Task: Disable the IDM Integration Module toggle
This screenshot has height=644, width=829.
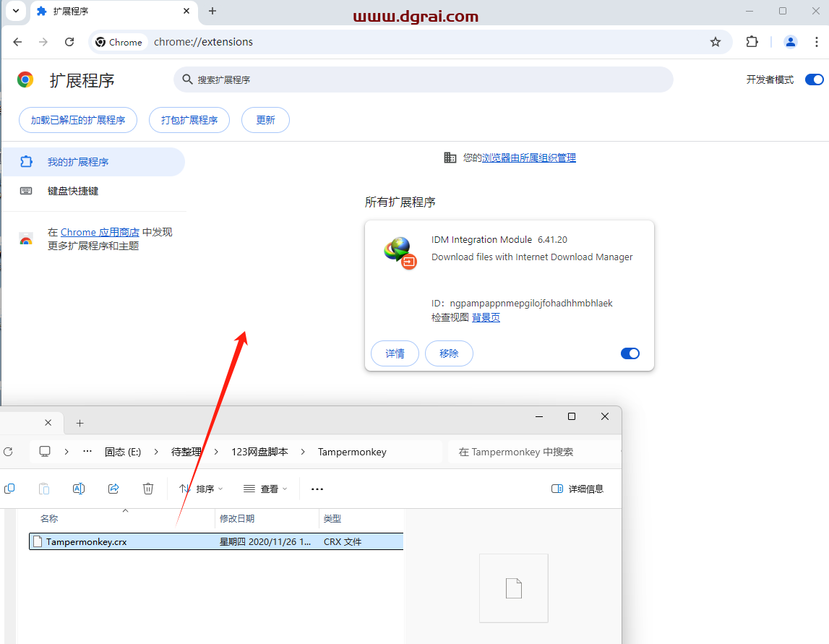Action: (x=630, y=353)
